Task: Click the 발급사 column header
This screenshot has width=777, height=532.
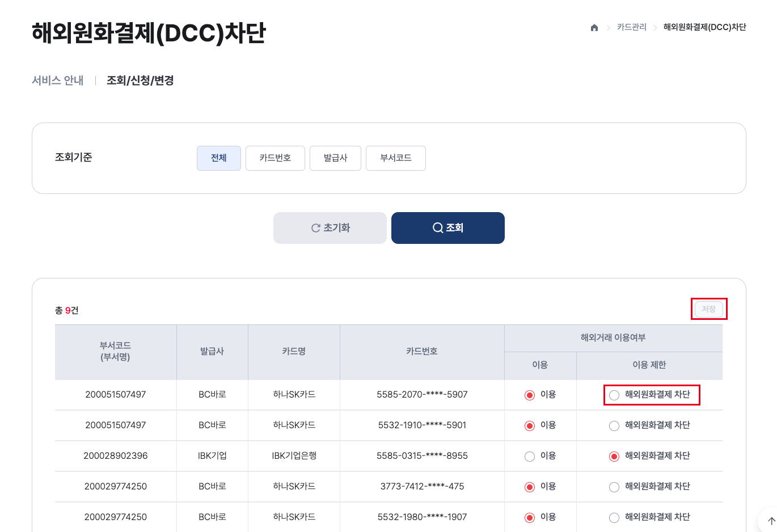Action: tap(212, 352)
